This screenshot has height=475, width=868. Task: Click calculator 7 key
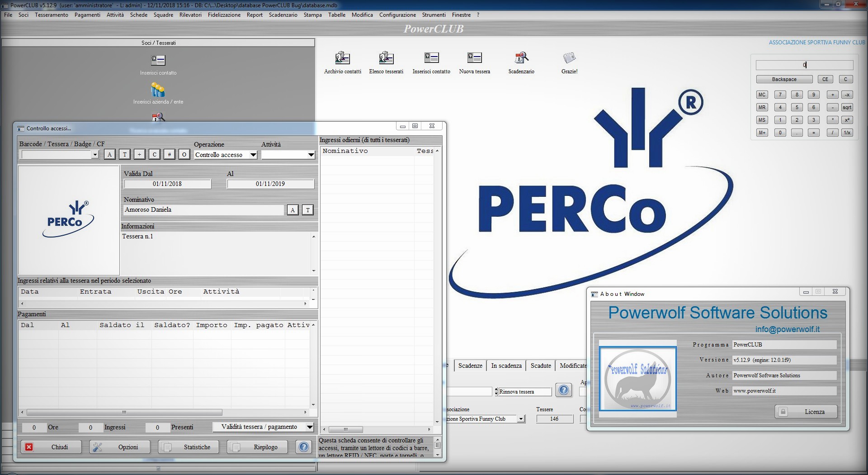(x=780, y=95)
